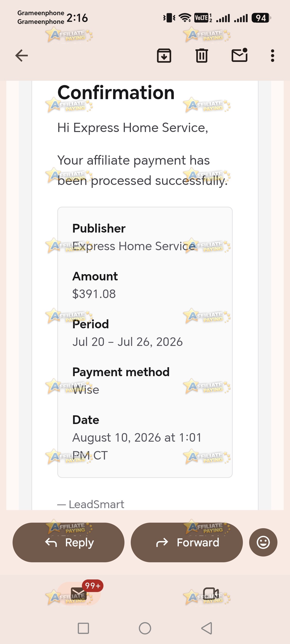Tap the Wise payment method value
The height and width of the screenshot is (644, 290).
coord(86,389)
